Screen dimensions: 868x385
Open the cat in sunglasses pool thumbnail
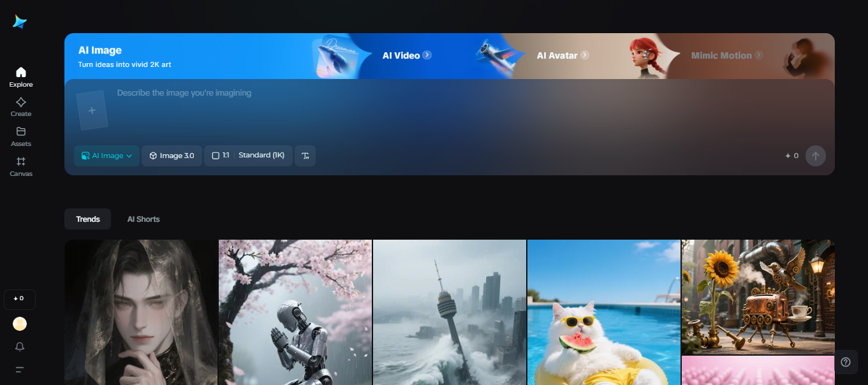coord(603,312)
